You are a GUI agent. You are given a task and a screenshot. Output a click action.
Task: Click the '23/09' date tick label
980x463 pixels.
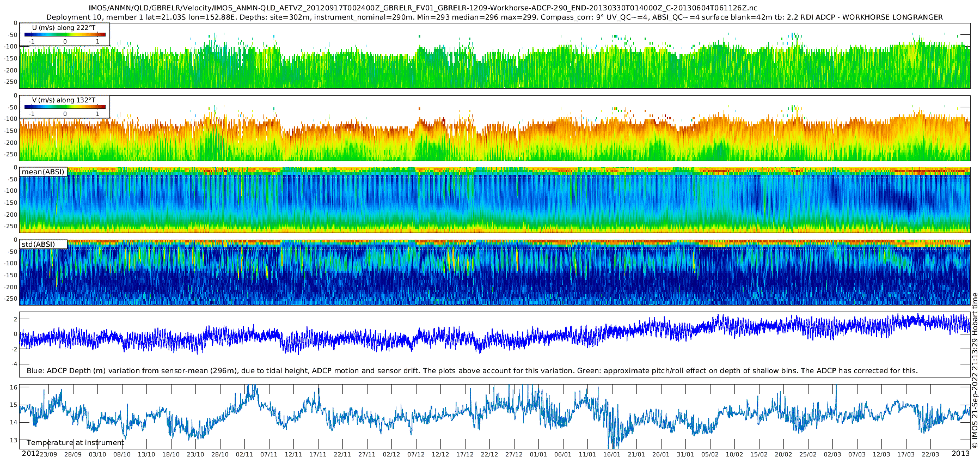[x=48, y=454]
